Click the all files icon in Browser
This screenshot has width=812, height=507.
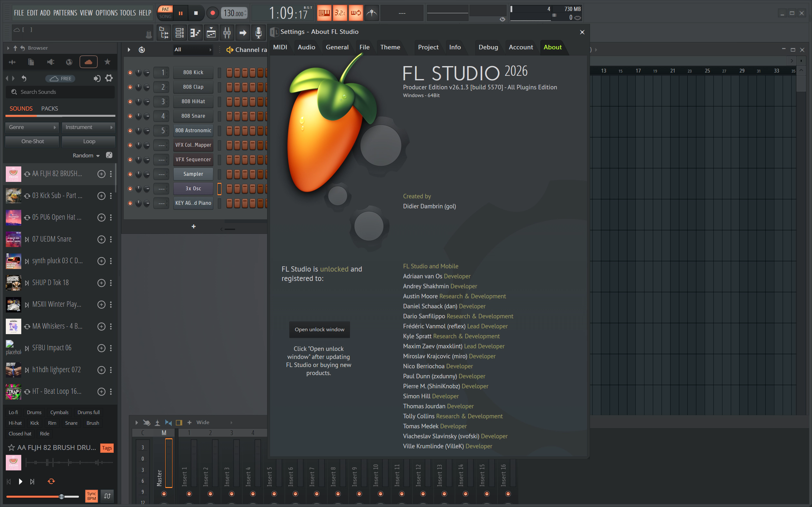[31, 62]
